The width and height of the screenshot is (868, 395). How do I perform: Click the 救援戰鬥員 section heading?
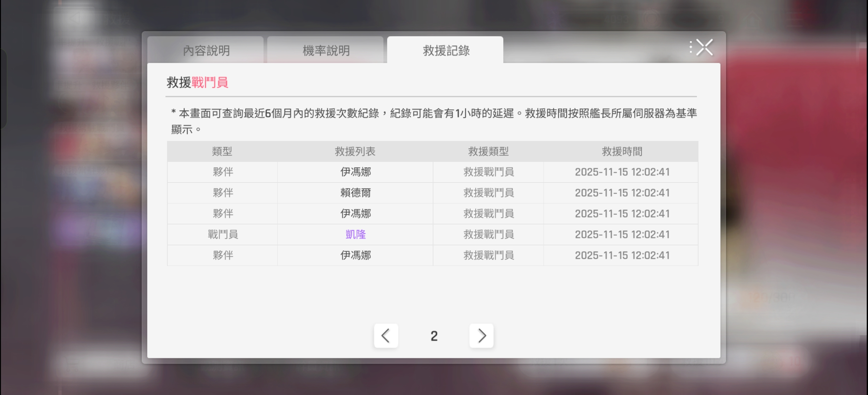pyautogui.click(x=197, y=82)
